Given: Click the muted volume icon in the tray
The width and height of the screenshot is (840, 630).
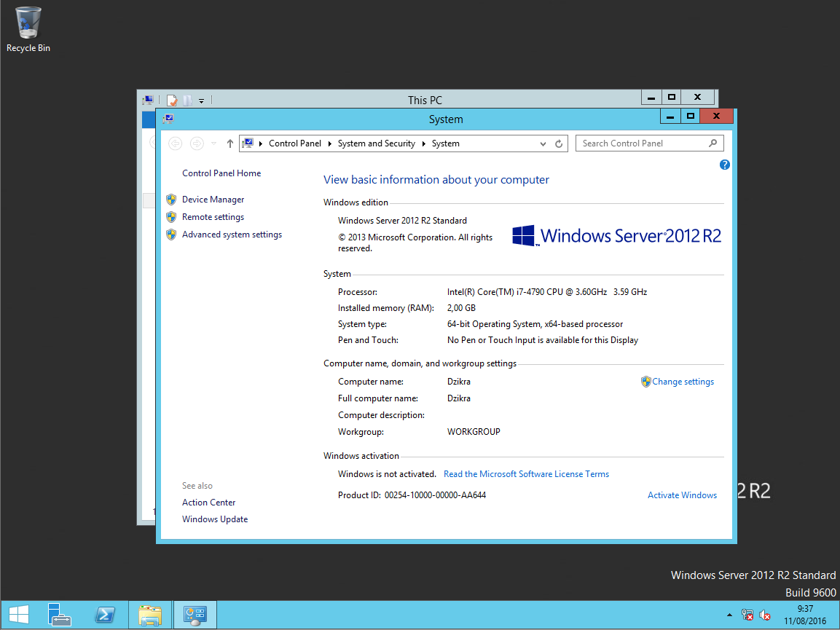Looking at the screenshot, I should (x=766, y=615).
